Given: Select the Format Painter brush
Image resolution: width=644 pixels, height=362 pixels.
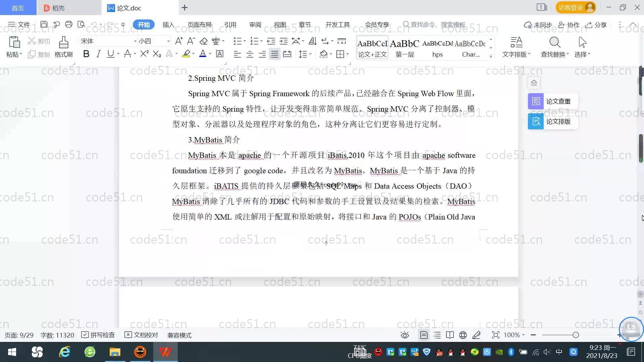Looking at the screenshot, I should click(63, 43).
